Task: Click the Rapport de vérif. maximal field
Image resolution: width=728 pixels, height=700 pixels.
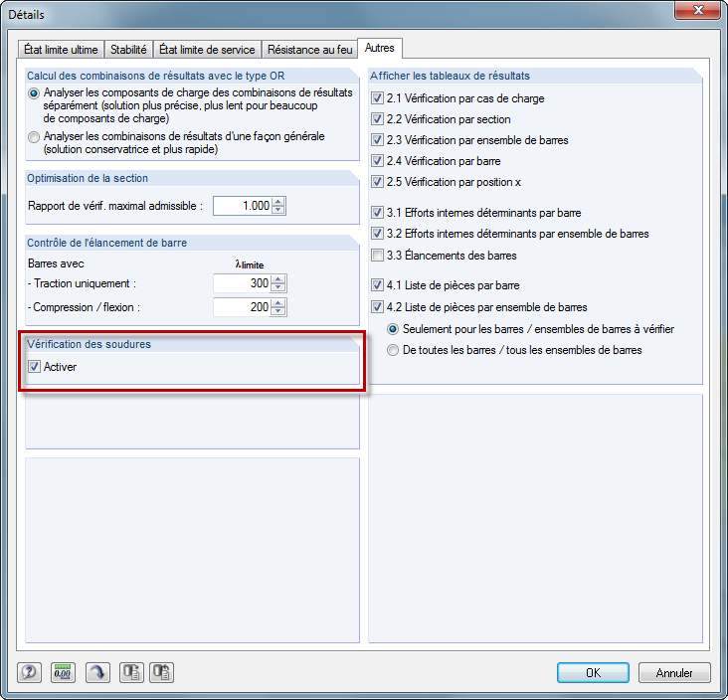Action: 242,206
